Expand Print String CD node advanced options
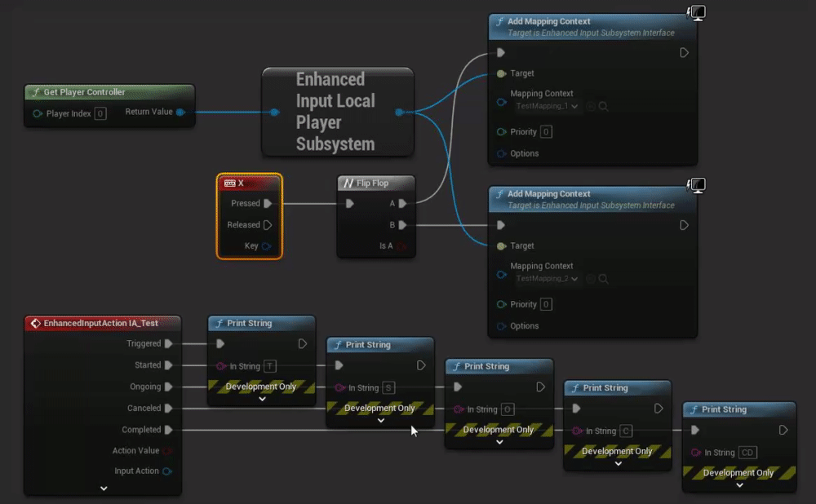This screenshot has height=504, width=816. [739, 484]
